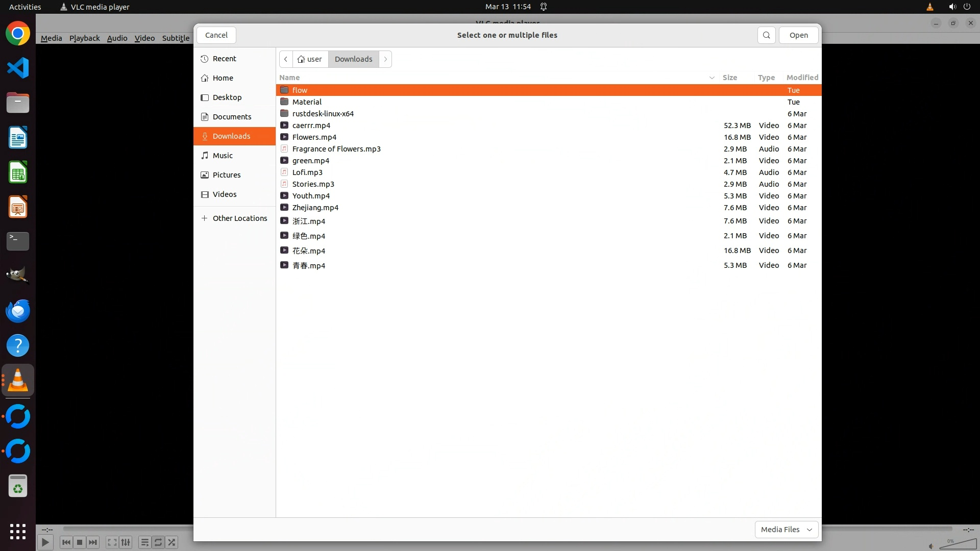The image size is (980, 551).
Task: Toggle the loop playback button
Action: pyautogui.click(x=158, y=542)
